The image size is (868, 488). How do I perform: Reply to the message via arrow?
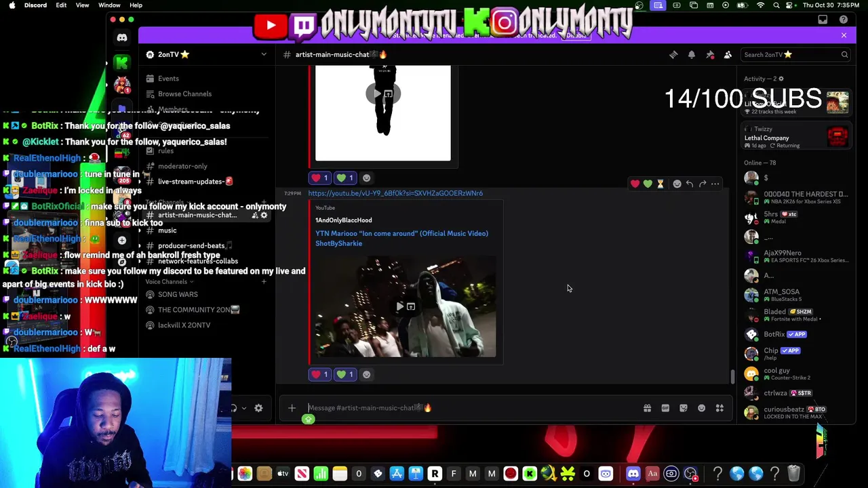pyautogui.click(x=690, y=184)
